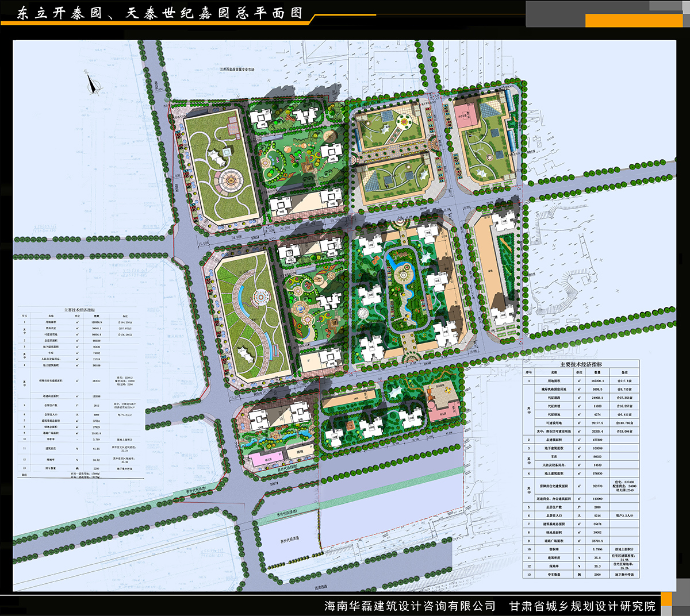This screenshot has width=690, height=616.
Task: Select the 477389 total building area cell
Action: coord(597,440)
